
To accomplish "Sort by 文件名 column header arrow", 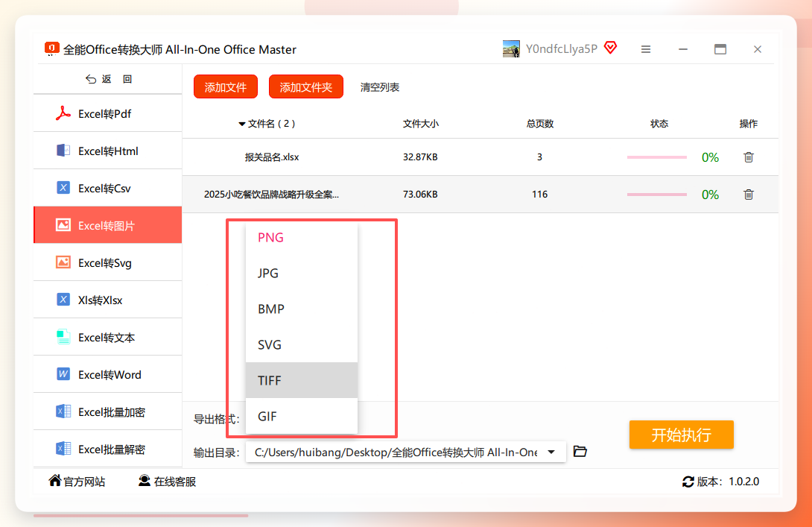I will click(242, 124).
